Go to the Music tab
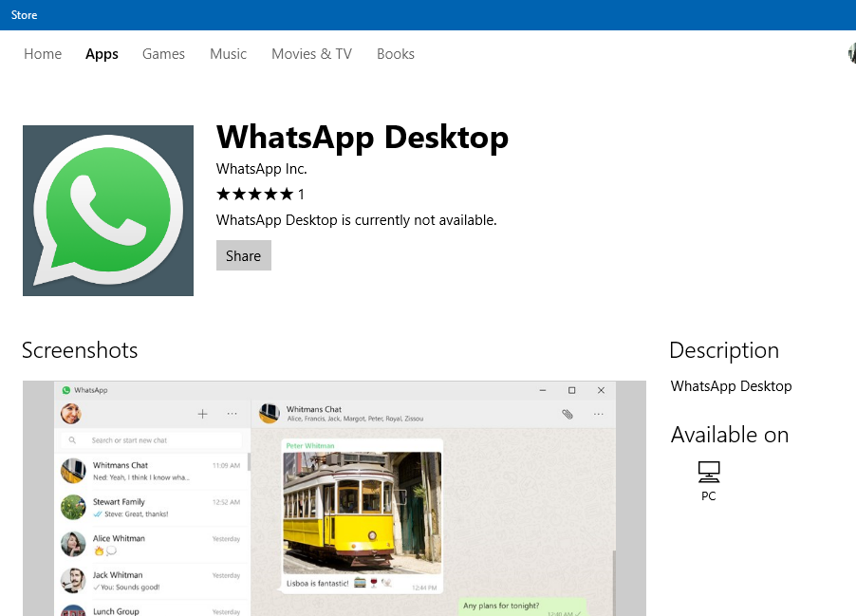The height and width of the screenshot is (616, 856). click(x=228, y=54)
